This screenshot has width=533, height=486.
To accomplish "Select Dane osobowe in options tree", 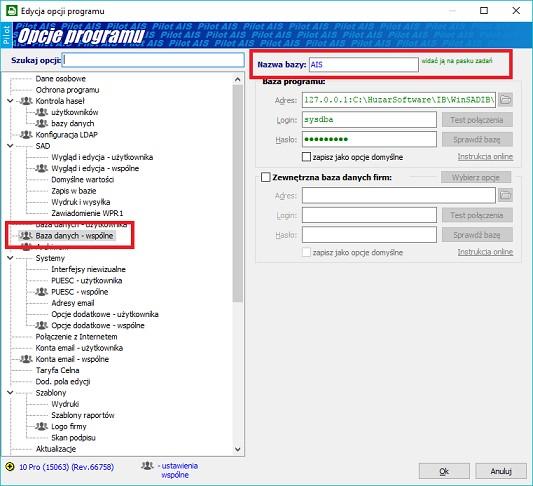I will point(61,79).
